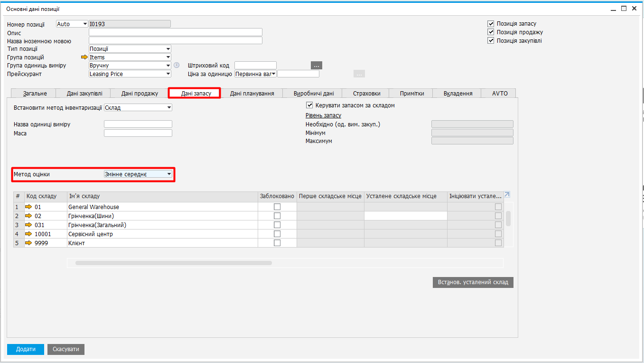Switch to Дані закупівлі tab
This screenshot has height=363, width=644.
pyautogui.click(x=84, y=94)
